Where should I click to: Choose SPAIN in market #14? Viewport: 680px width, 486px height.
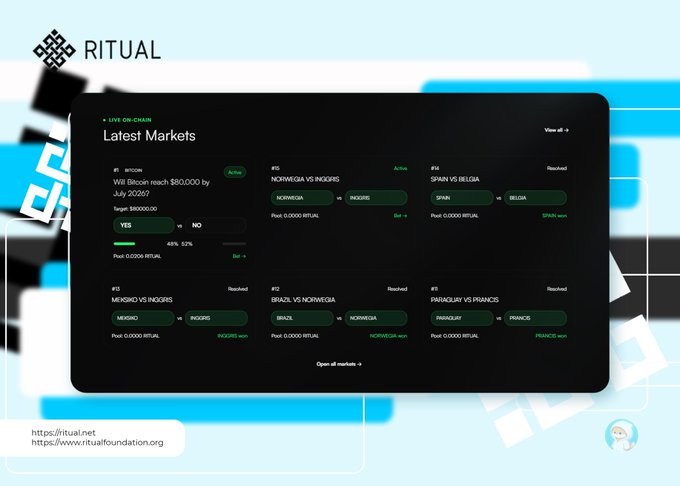coord(462,198)
